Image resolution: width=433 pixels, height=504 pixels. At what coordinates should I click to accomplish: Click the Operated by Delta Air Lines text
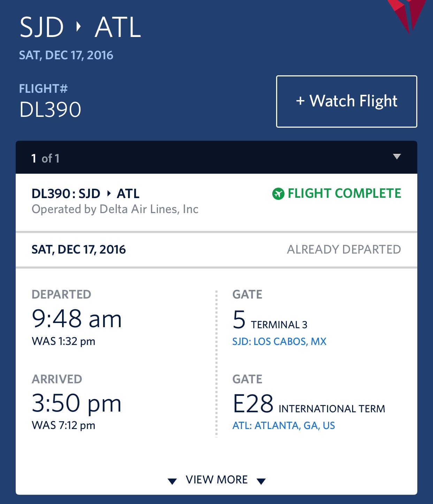(115, 209)
